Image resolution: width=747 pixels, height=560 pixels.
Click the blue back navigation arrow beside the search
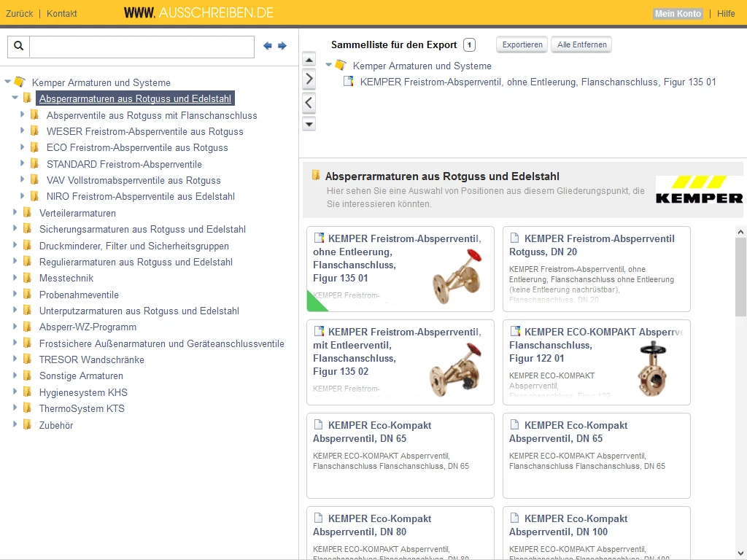[268, 46]
